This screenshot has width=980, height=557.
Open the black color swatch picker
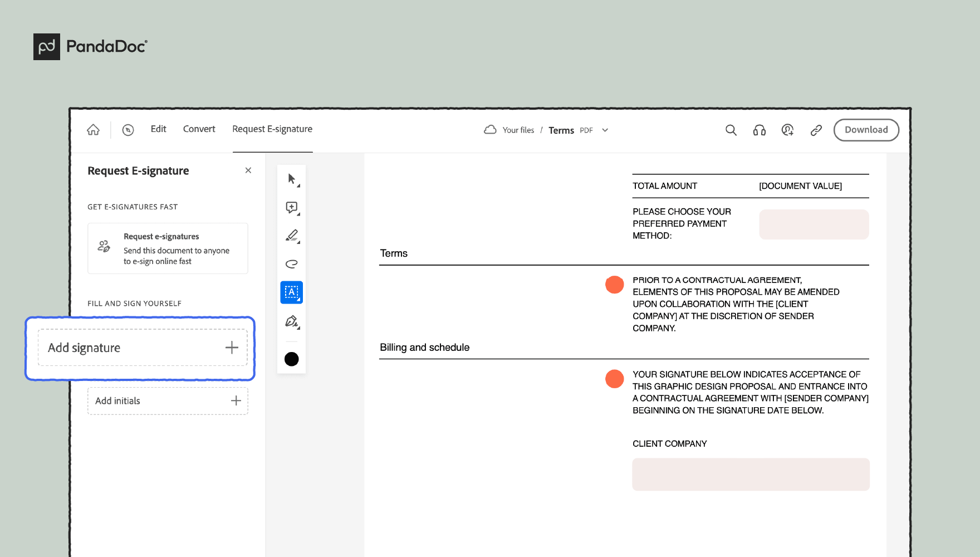click(x=291, y=359)
